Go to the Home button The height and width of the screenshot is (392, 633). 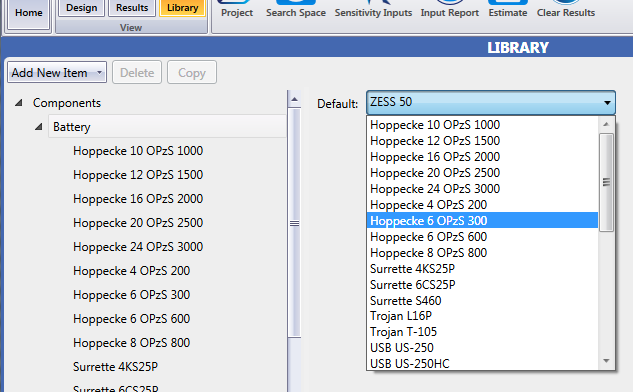click(x=29, y=13)
